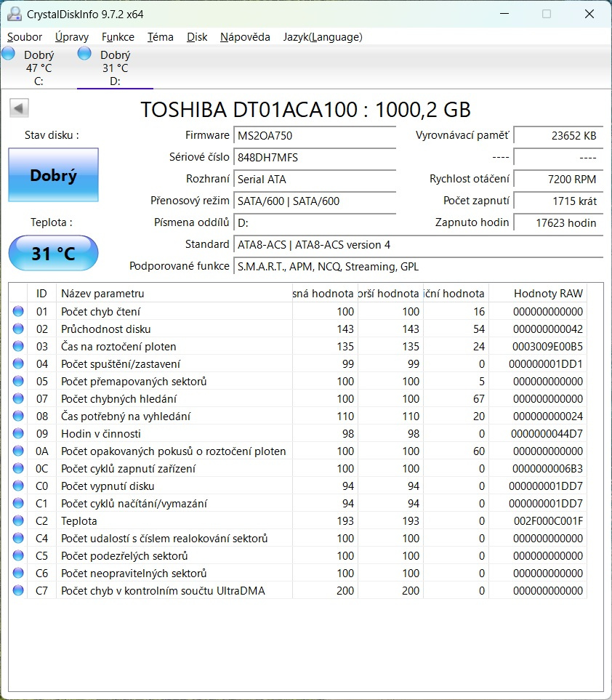The height and width of the screenshot is (700, 612).
Task: Click the back arrow navigation icon
Action: pos(18,108)
